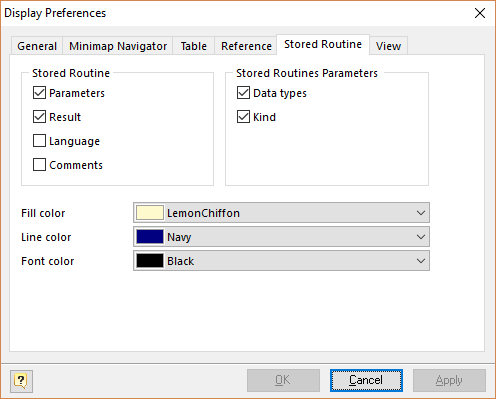The width and height of the screenshot is (496, 399).
Task: Enable the Comments checkbox
Action: [x=39, y=165]
